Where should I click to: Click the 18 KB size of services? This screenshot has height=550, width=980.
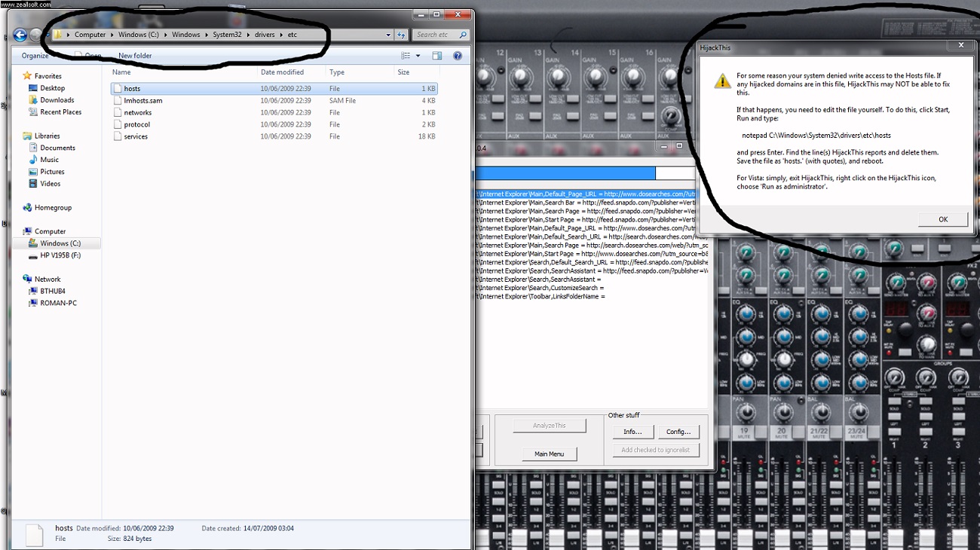(427, 136)
